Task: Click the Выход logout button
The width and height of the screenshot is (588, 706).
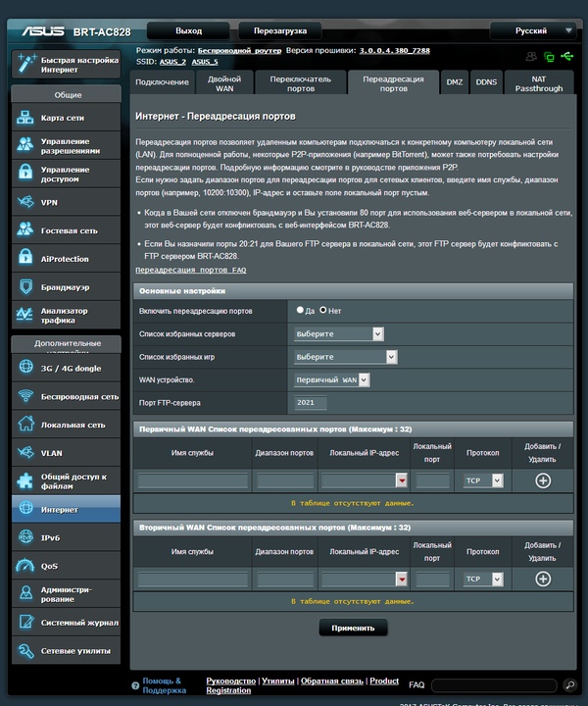Action: tap(188, 30)
